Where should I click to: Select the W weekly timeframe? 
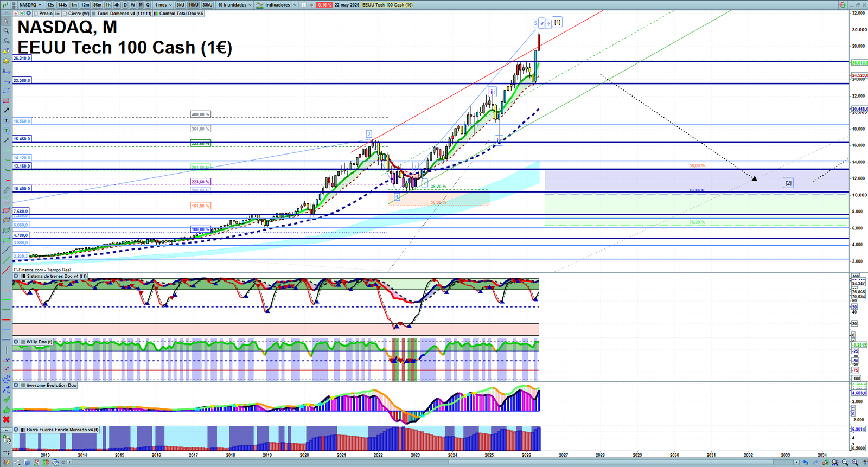133,5
